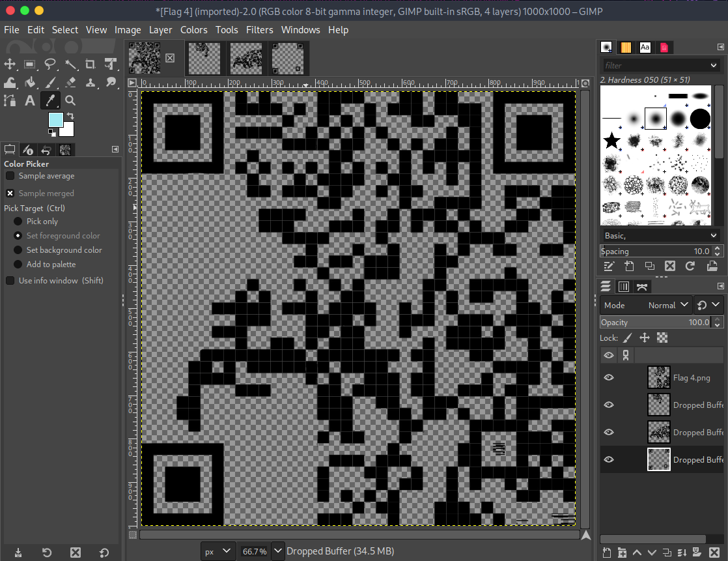Reset colors to default black and white
Screen dimensions: 728x561
click(x=52, y=133)
